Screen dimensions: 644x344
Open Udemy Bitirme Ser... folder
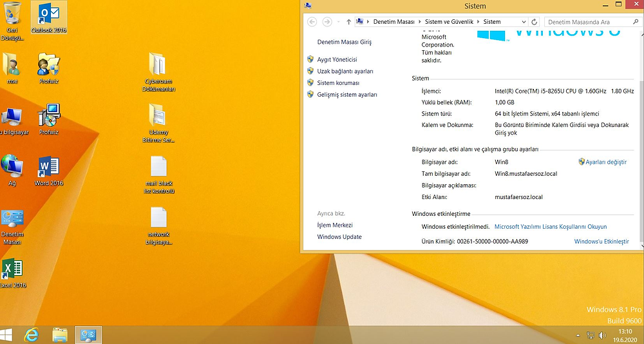point(158,123)
